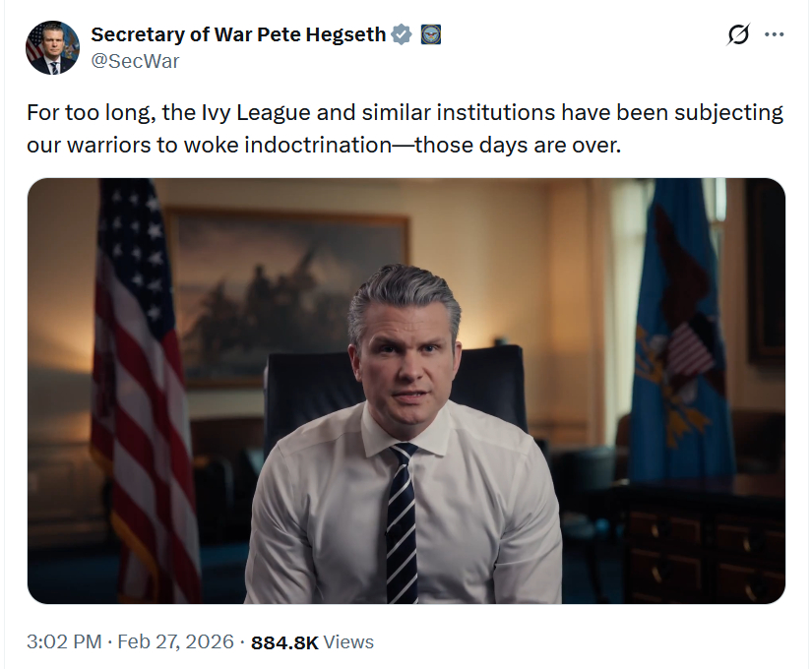Click the 884.8K view count number
Screen dimensions: 812x669
coord(284,642)
